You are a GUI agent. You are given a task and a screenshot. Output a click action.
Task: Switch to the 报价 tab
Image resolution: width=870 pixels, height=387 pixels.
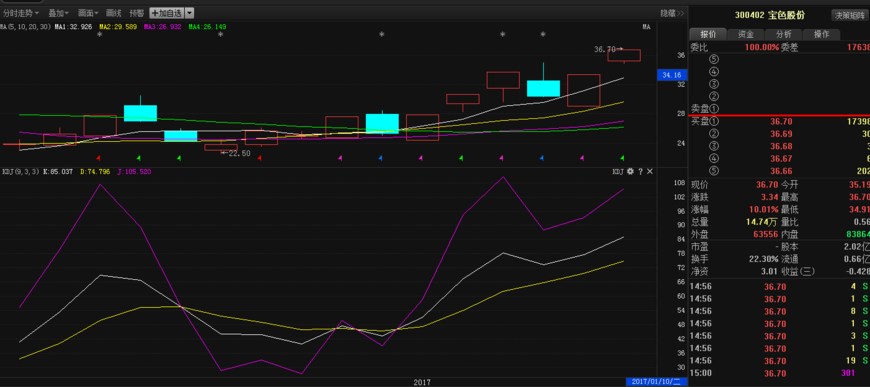point(708,34)
